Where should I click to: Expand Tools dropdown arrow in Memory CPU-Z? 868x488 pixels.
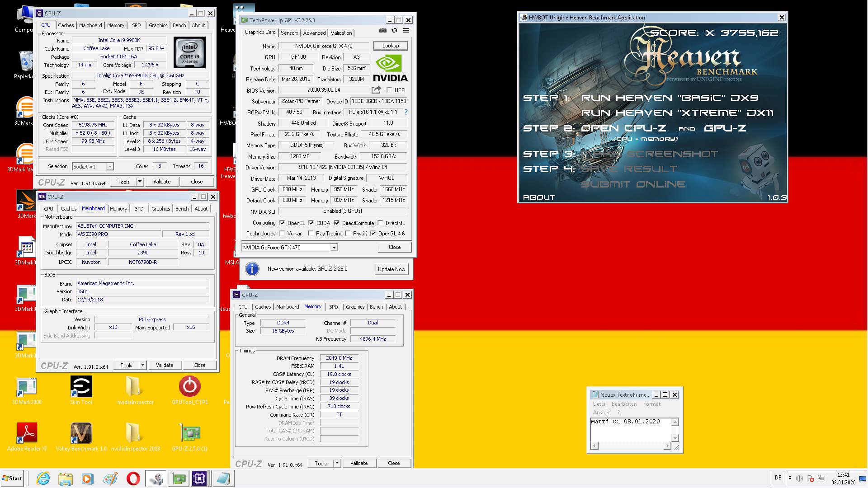pos(337,463)
